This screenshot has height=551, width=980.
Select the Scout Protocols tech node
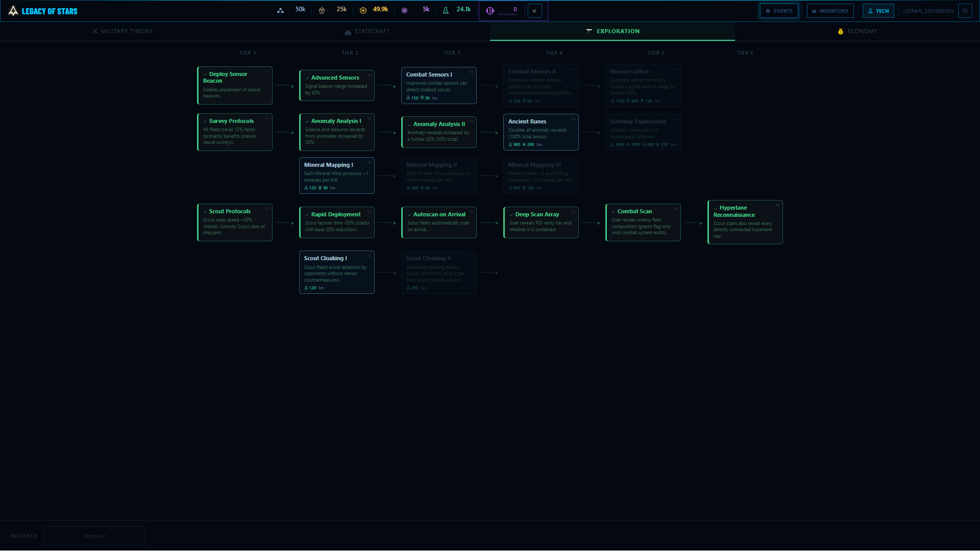point(235,222)
